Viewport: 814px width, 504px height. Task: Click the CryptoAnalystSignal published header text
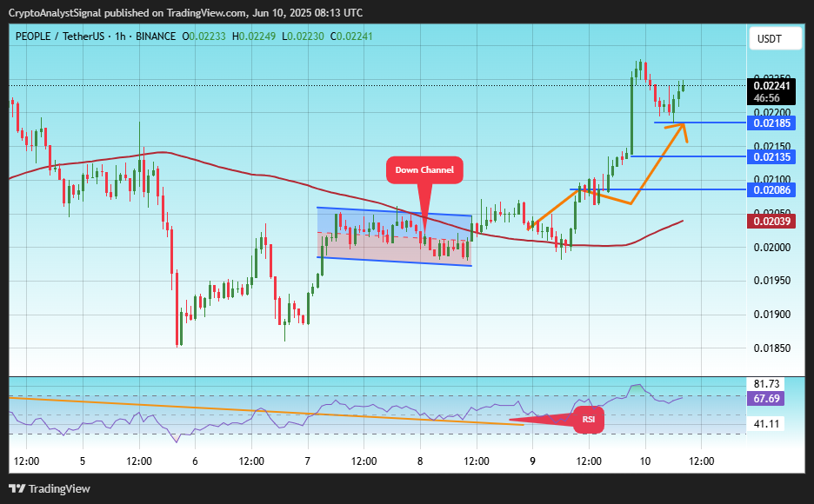pyautogui.click(x=186, y=12)
